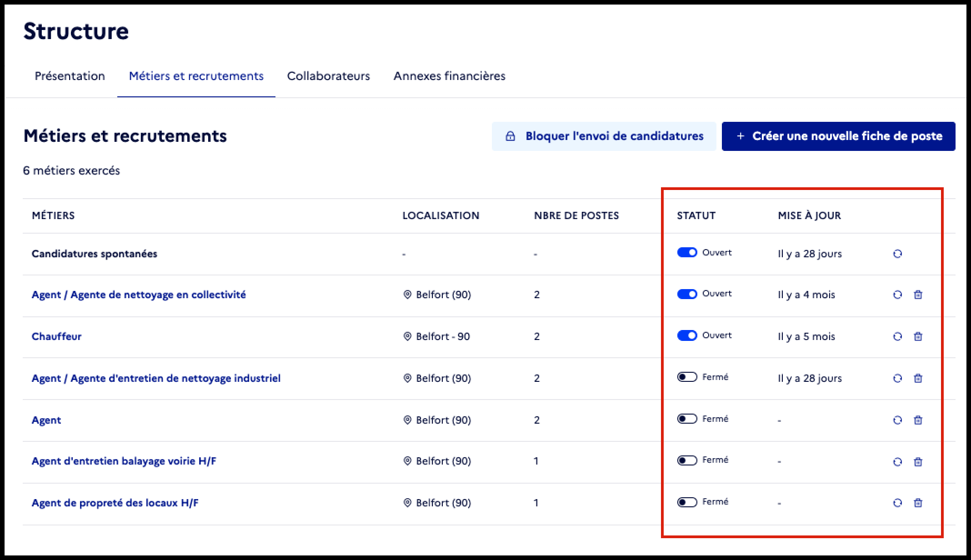Open the balayage voirie H/F status toggle
The image size is (971, 560).
pyautogui.click(x=687, y=460)
